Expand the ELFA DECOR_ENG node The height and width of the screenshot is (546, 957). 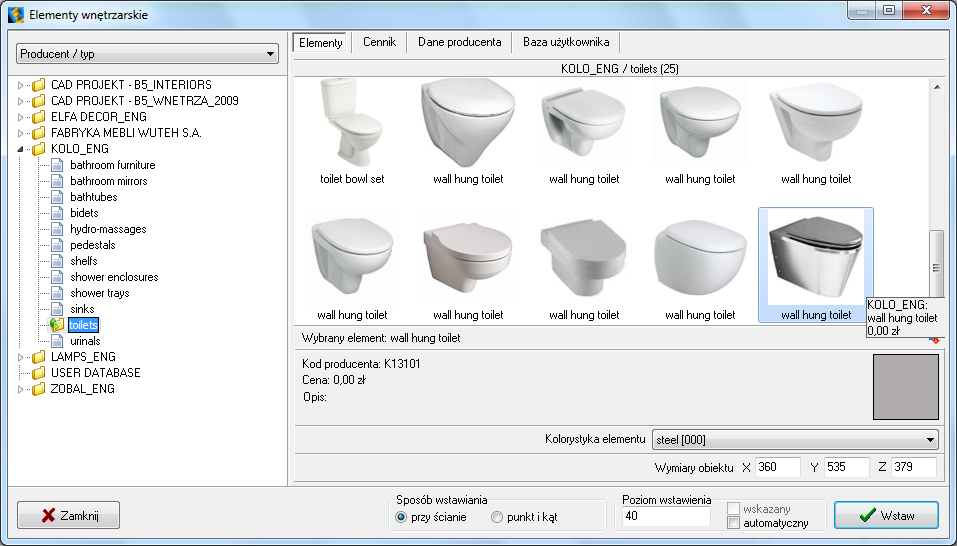[x=20, y=117]
